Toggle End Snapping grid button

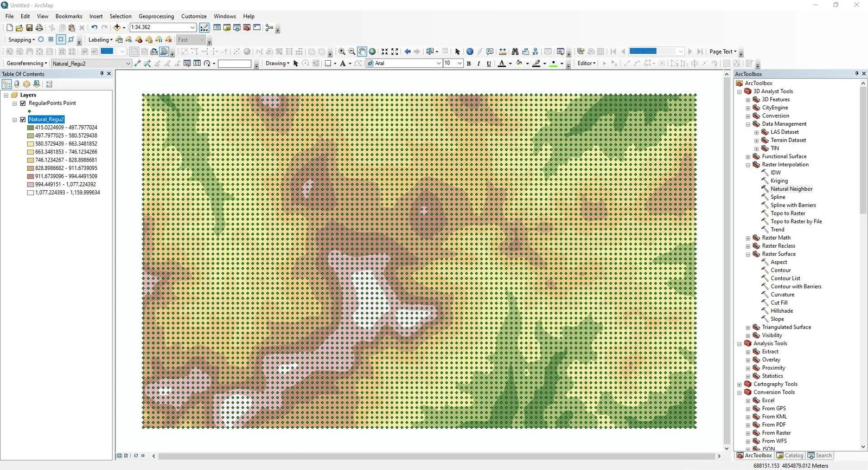pos(51,40)
